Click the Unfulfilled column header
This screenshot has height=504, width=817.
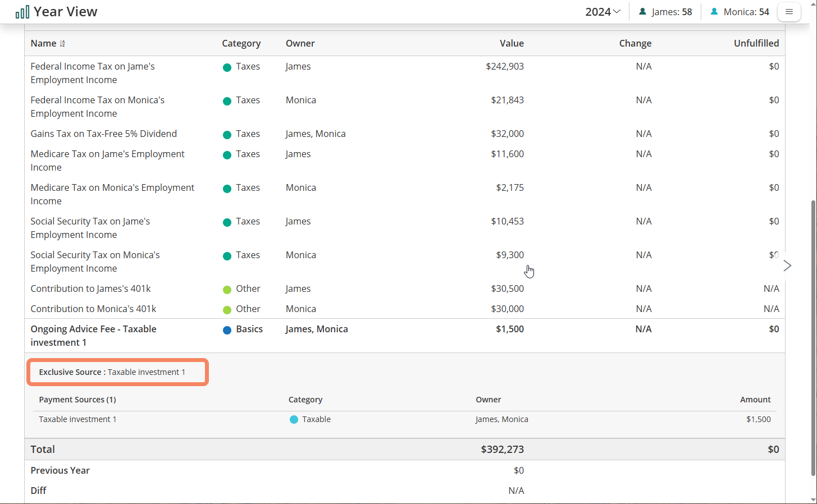(x=756, y=43)
